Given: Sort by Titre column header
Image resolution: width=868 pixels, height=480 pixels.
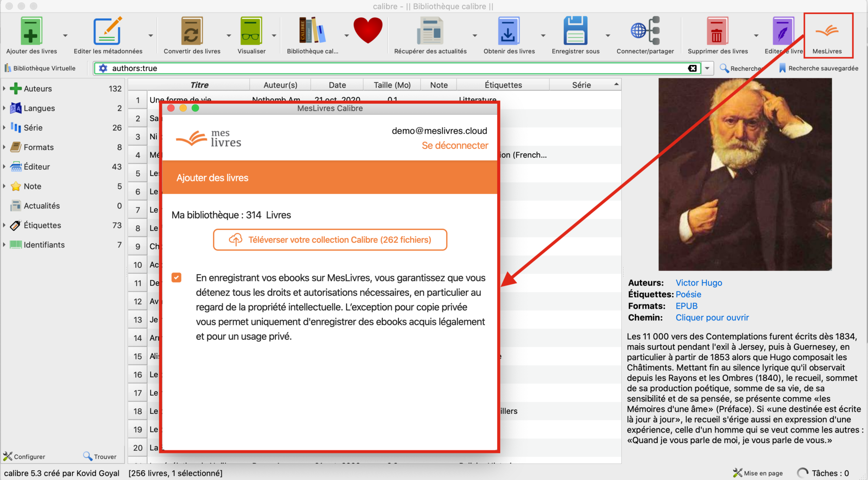Looking at the screenshot, I should 199,85.
